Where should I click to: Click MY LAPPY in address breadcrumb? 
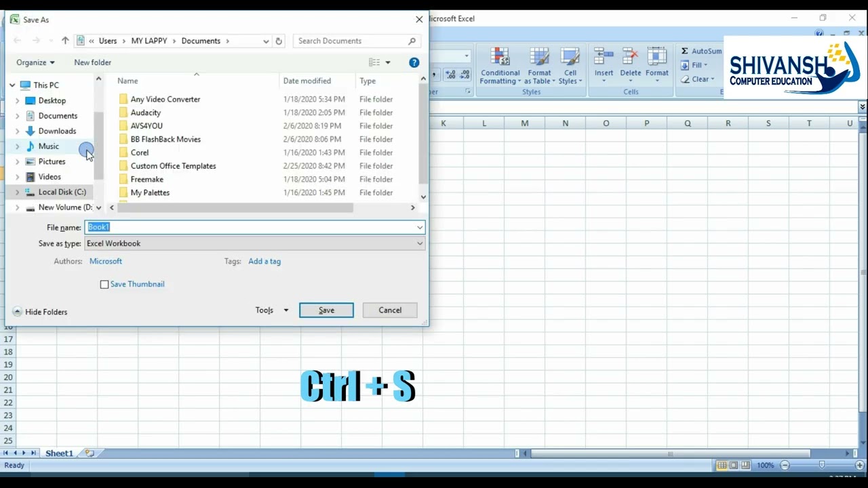click(149, 41)
